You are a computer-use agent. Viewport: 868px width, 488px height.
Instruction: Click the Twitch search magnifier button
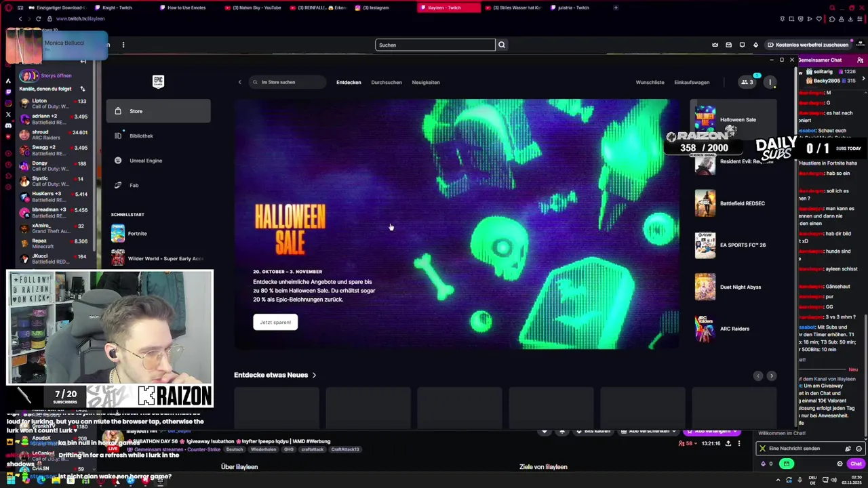[502, 45]
